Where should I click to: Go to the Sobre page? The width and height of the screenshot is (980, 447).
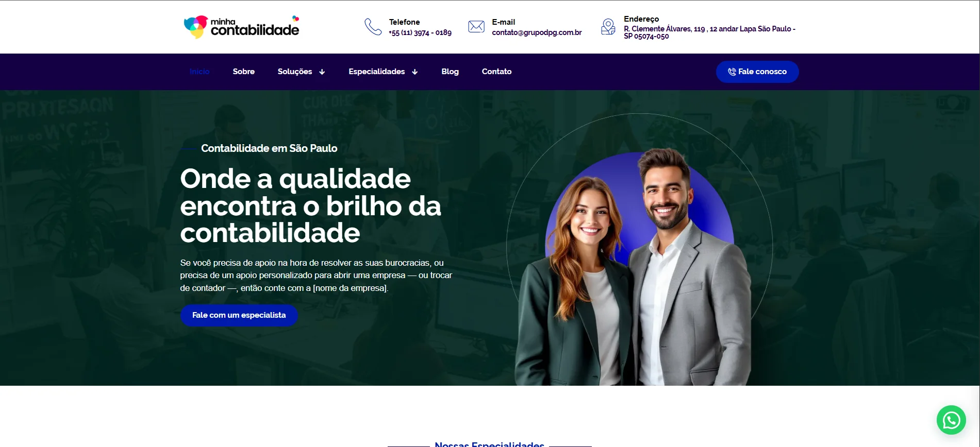[244, 72]
